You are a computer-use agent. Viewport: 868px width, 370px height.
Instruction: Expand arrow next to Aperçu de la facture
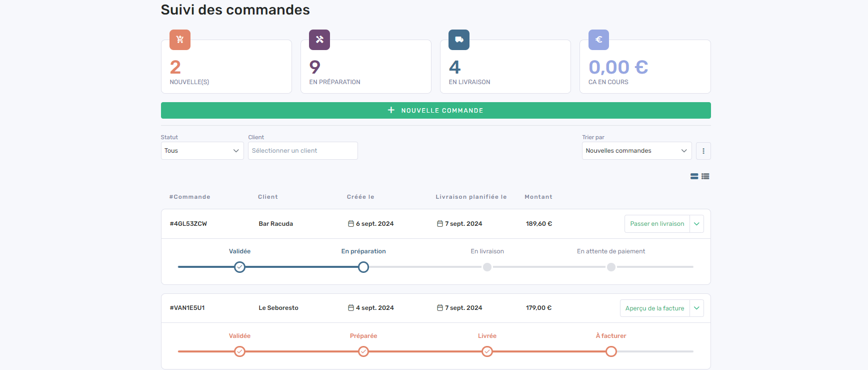point(696,308)
